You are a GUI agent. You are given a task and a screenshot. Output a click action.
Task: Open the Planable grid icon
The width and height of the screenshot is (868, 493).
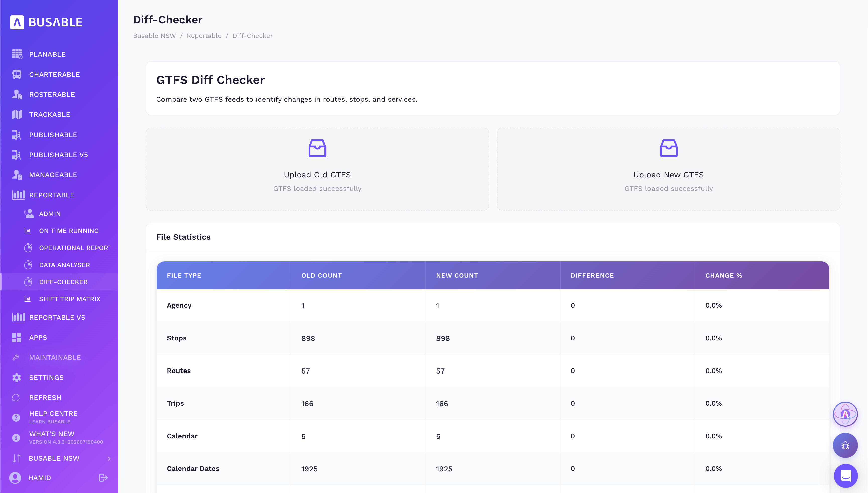[x=17, y=54]
